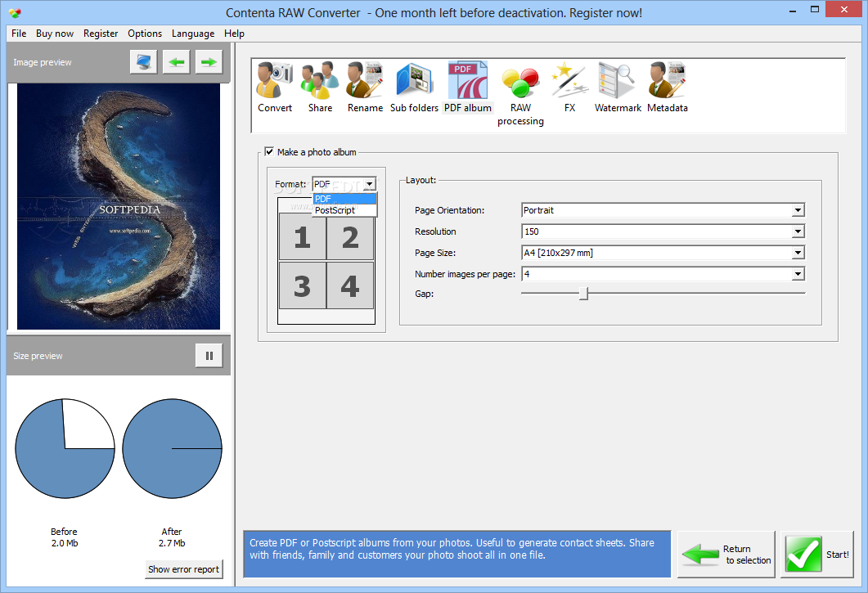
Task: Expand the Page Size dropdown
Action: 798,253
